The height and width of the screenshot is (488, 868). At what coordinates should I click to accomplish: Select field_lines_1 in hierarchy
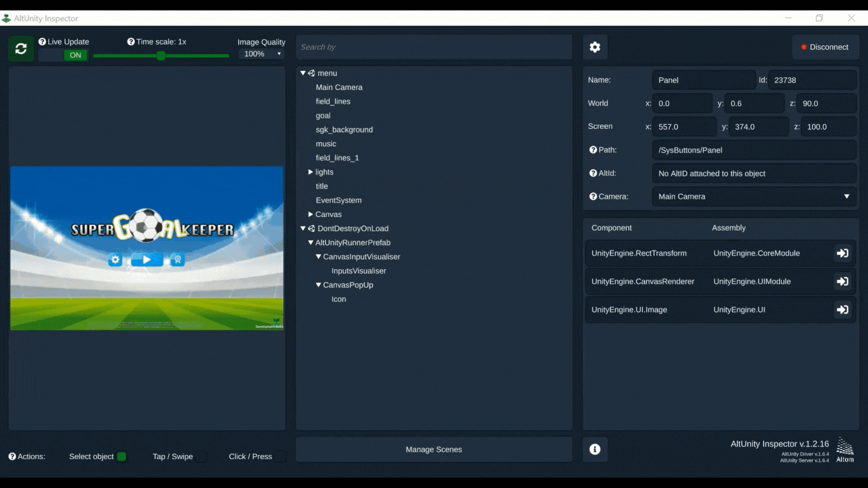click(x=337, y=158)
